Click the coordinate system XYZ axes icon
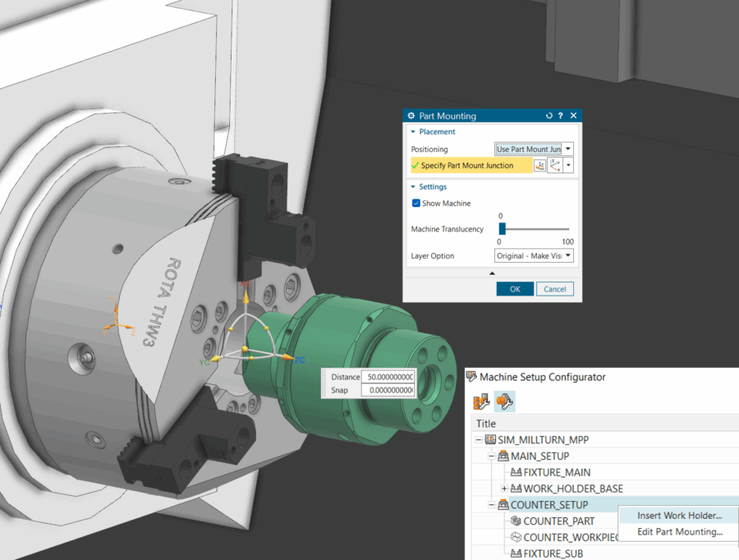The width and height of the screenshot is (739, 560). pyautogui.click(x=556, y=166)
